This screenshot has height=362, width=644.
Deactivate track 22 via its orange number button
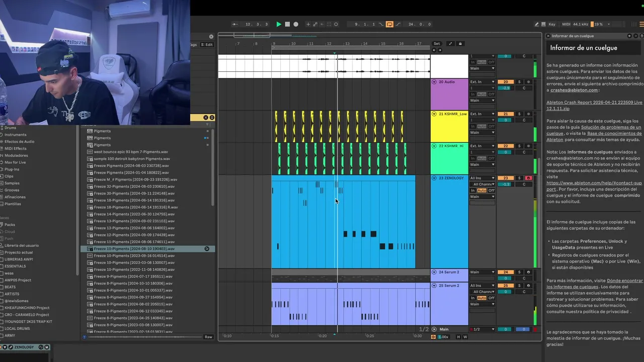click(506, 146)
